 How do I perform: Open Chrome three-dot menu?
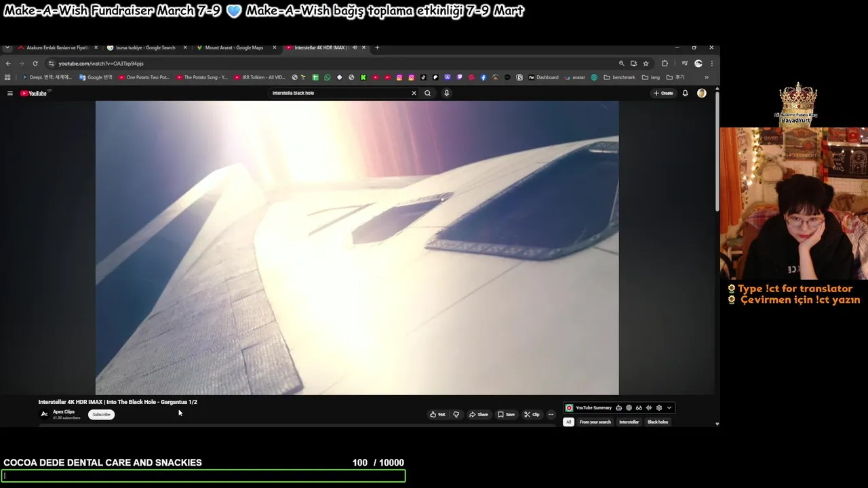[x=711, y=63]
